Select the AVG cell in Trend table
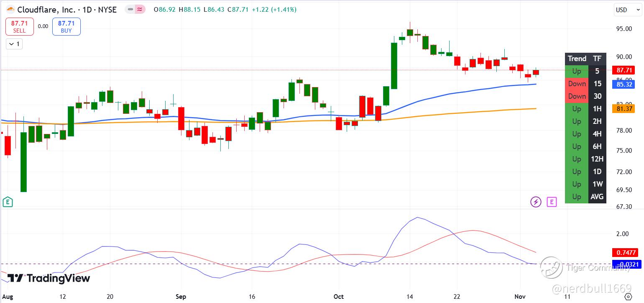 click(597, 197)
